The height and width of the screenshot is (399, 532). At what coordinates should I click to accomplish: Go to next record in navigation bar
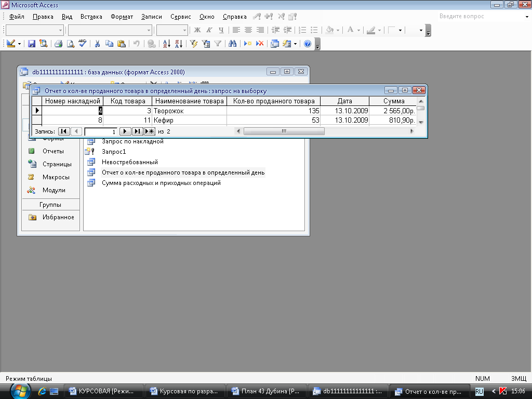[125, 131]
